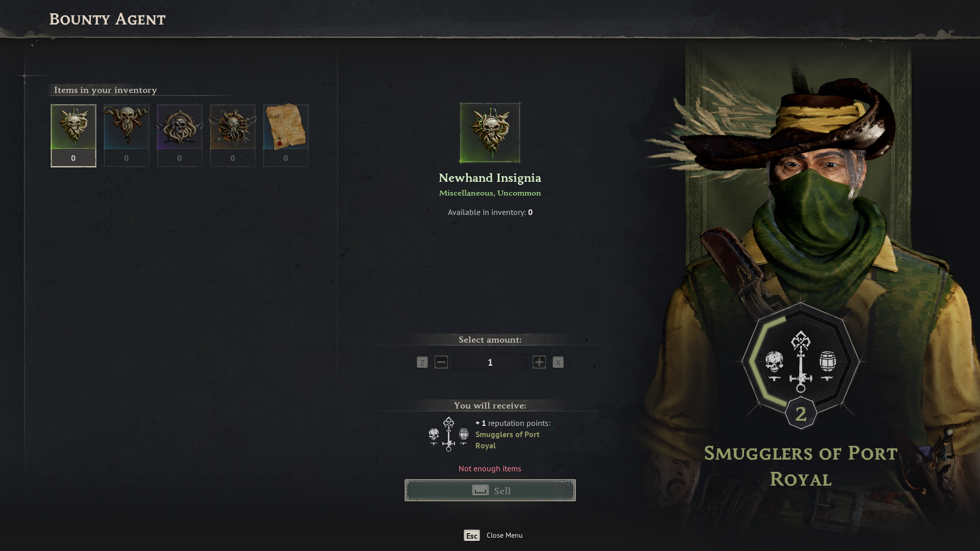This screenshot has width=980, height=551.
Task: Click the Sell button
Action: coord(490,490)
